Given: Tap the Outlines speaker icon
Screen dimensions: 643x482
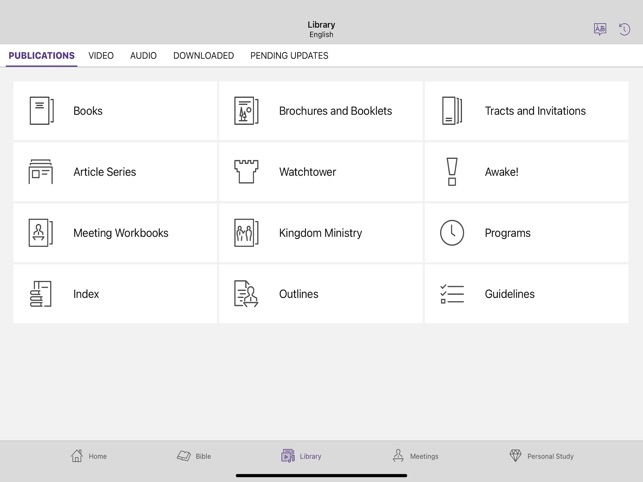Looking at the screenshot, I should tap(246, 294).
